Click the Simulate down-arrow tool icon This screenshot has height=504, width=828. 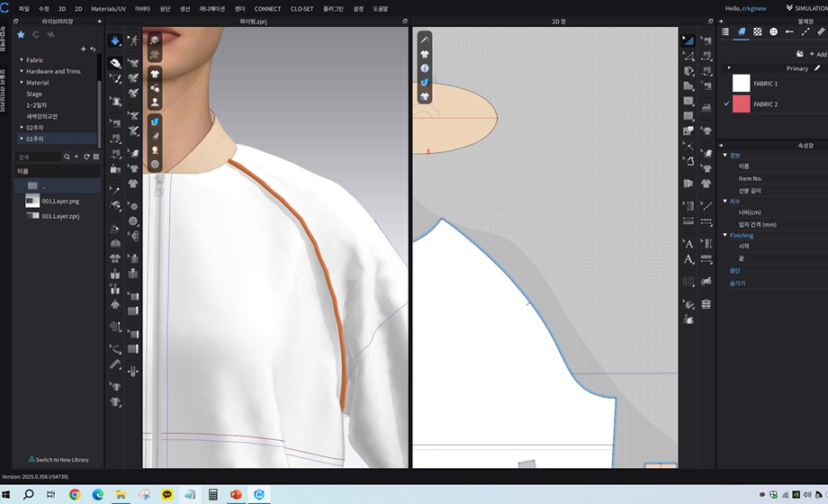pos(115,41)
